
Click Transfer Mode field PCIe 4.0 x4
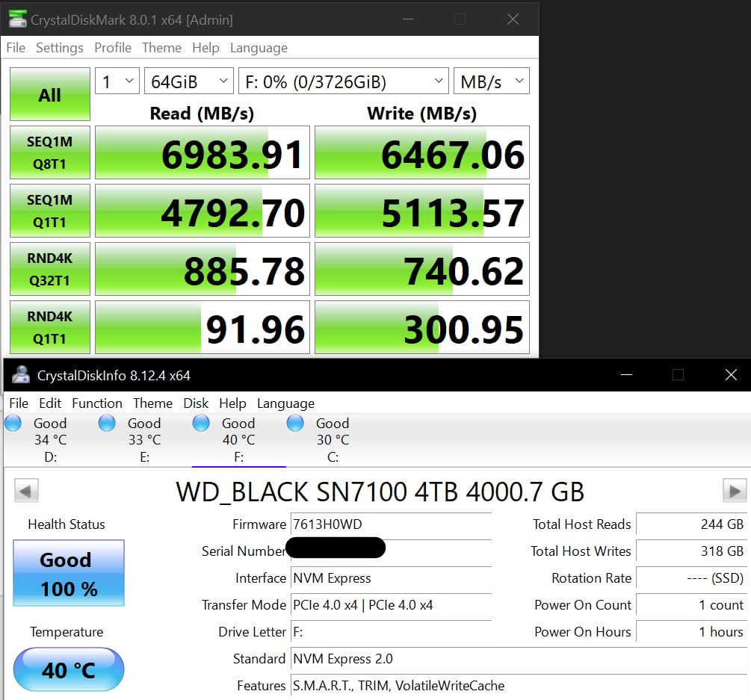coord(391,604)
